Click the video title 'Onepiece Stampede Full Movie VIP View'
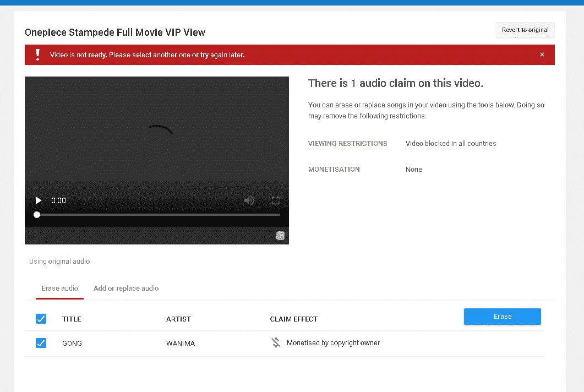Viewport: 584px width, 392px height. (x=115, y=32)
